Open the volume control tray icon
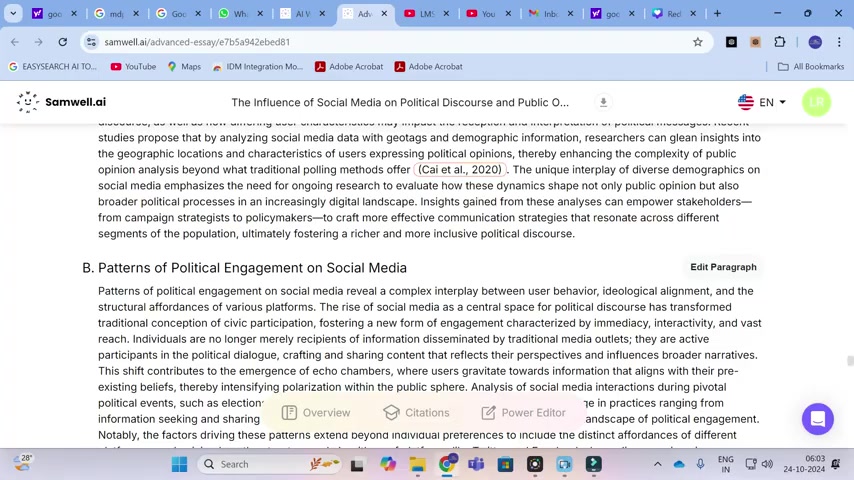Screen dimensions: 854x480 [x=767, y=464]
